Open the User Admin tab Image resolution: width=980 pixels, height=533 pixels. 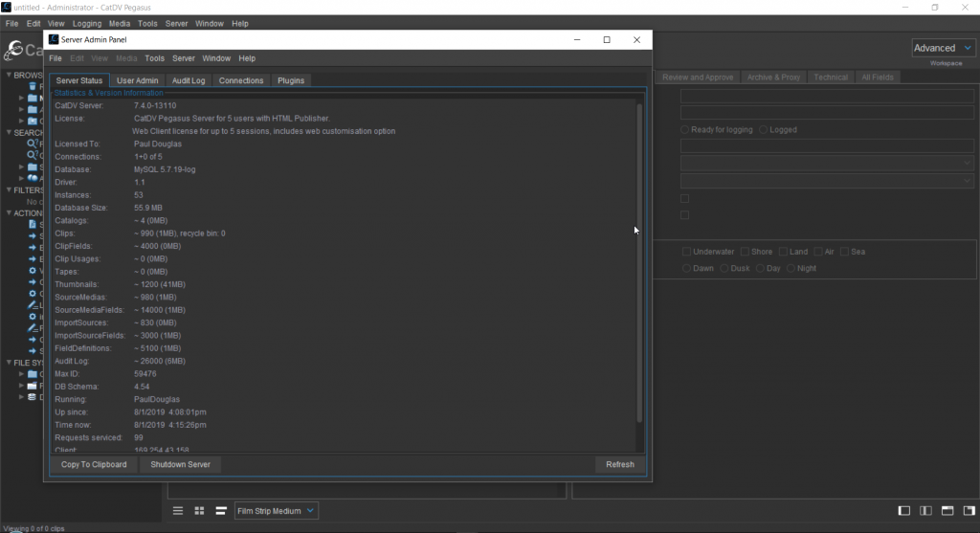click(138, 80)
